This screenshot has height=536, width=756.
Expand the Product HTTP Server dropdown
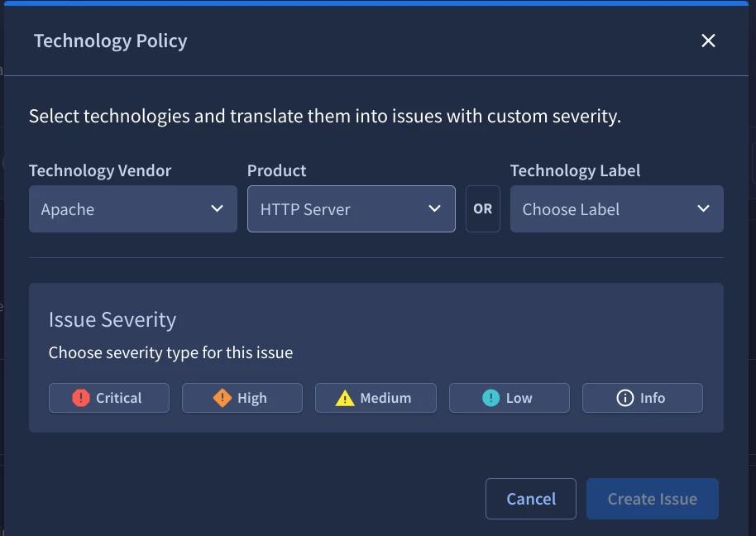pos(352,209)
